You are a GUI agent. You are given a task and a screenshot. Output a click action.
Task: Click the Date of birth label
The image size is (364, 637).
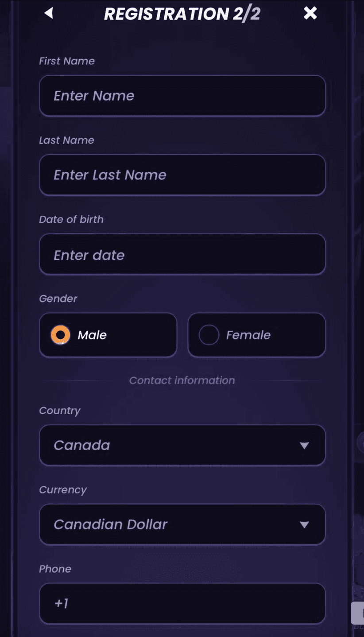coord(71,219)
